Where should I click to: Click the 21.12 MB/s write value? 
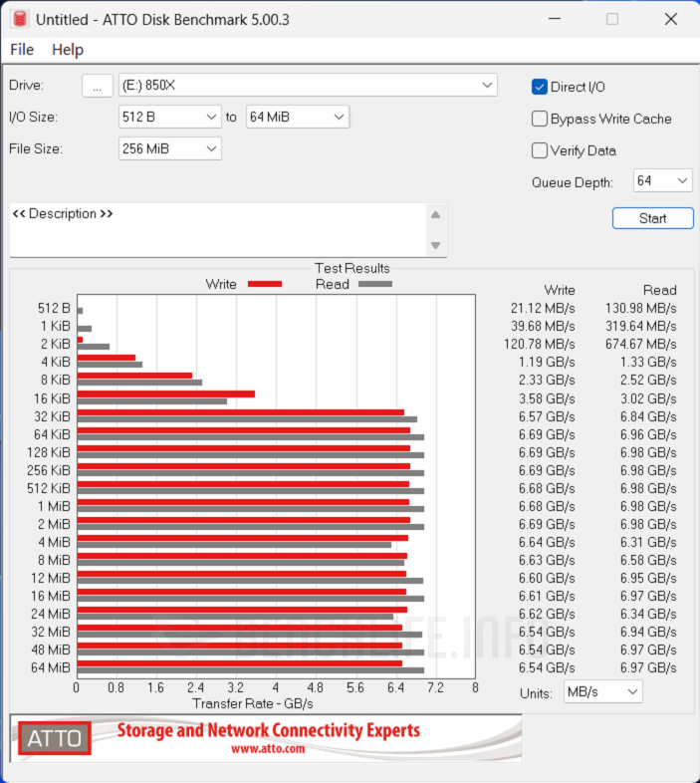(543, 308)
